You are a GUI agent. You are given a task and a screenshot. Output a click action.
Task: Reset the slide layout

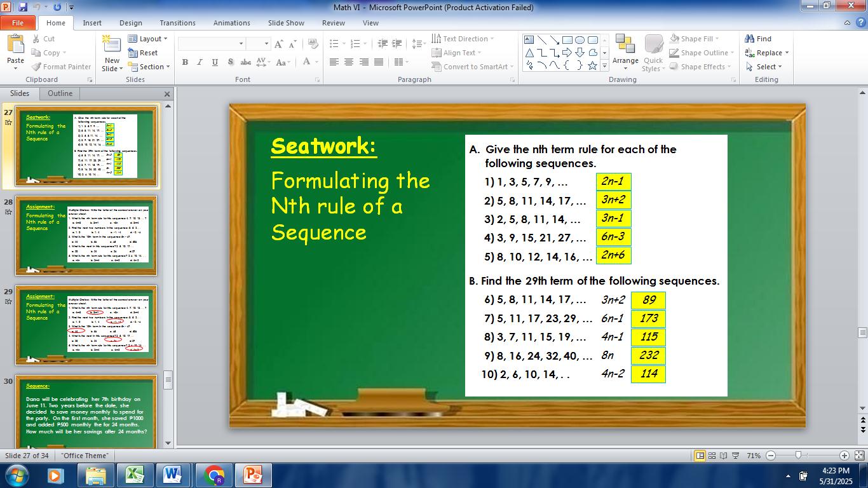(143, 53)
